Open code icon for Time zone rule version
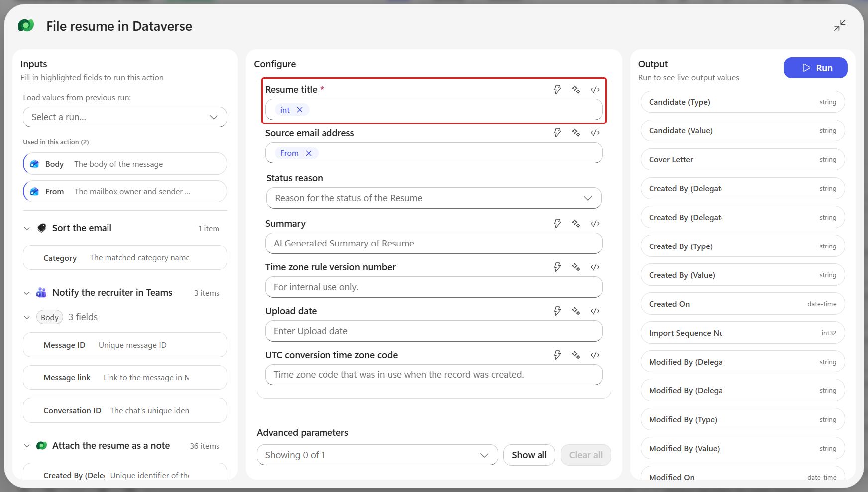 pos(595,267)
